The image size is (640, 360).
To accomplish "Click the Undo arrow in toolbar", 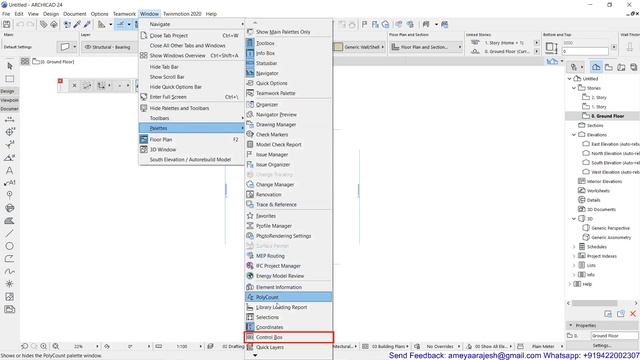I will 20,24.
